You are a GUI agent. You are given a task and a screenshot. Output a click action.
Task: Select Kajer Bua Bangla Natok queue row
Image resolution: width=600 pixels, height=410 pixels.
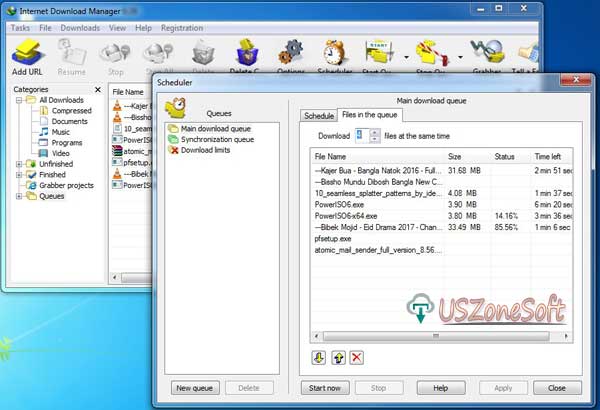[x=442, y=170]
